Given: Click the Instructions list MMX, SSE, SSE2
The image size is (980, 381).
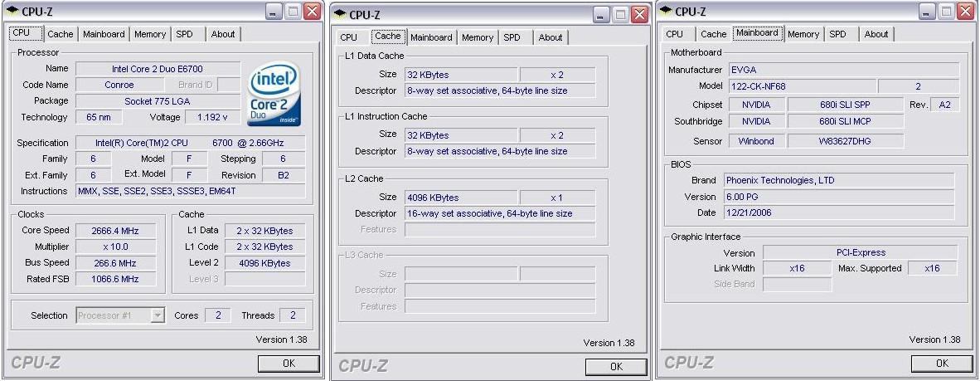Looking at the screenshot, I should 191,191.
